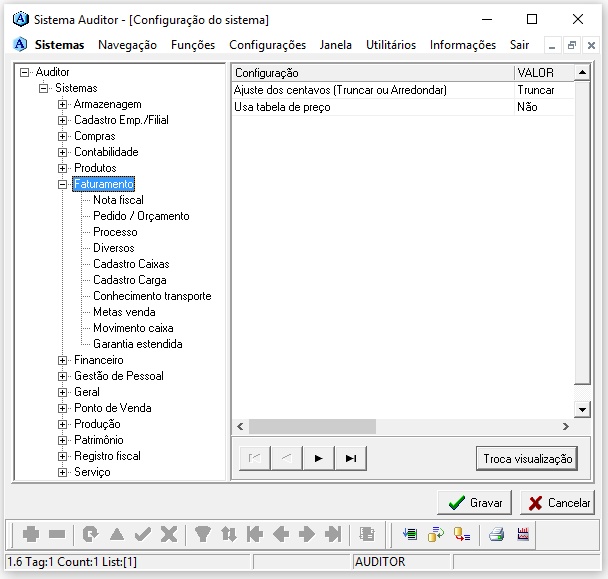Open the Funções menu
Screen dimensions: 608x579
tap(193, 45)
